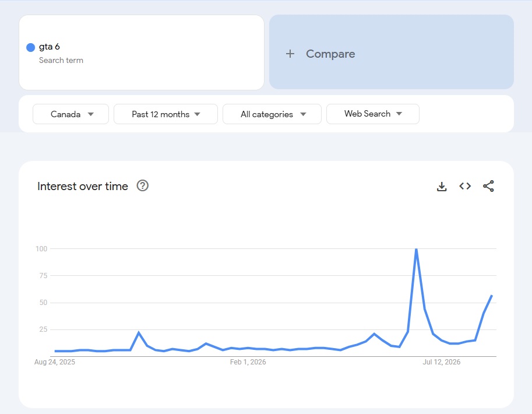Click the 100 value on the y-axis

pos(41,248)
